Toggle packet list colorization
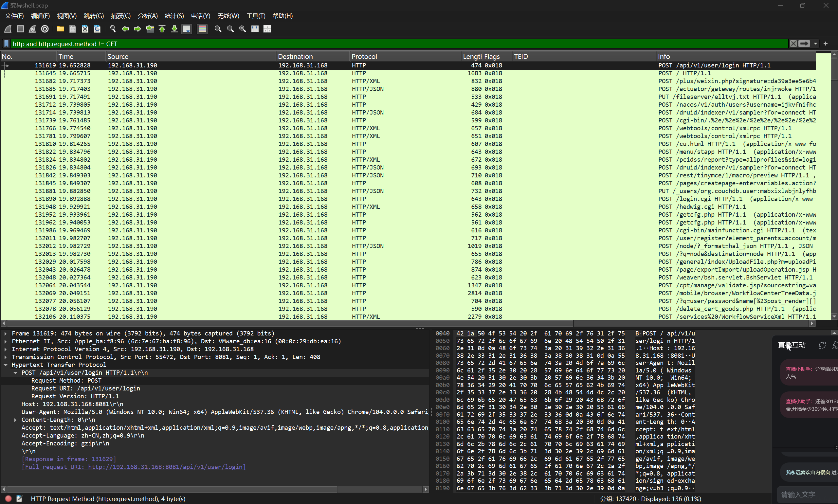The height and width of the screenshot is (504, 838). [x=202, y=29]
